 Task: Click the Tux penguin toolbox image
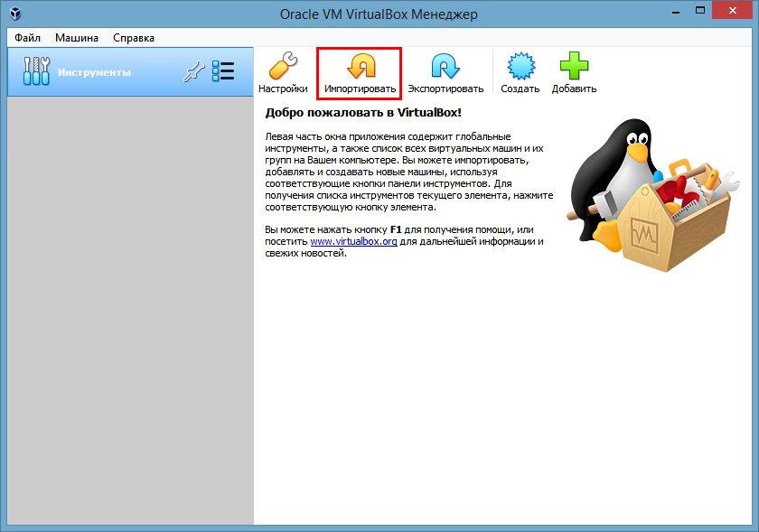[x=653, y=194]
